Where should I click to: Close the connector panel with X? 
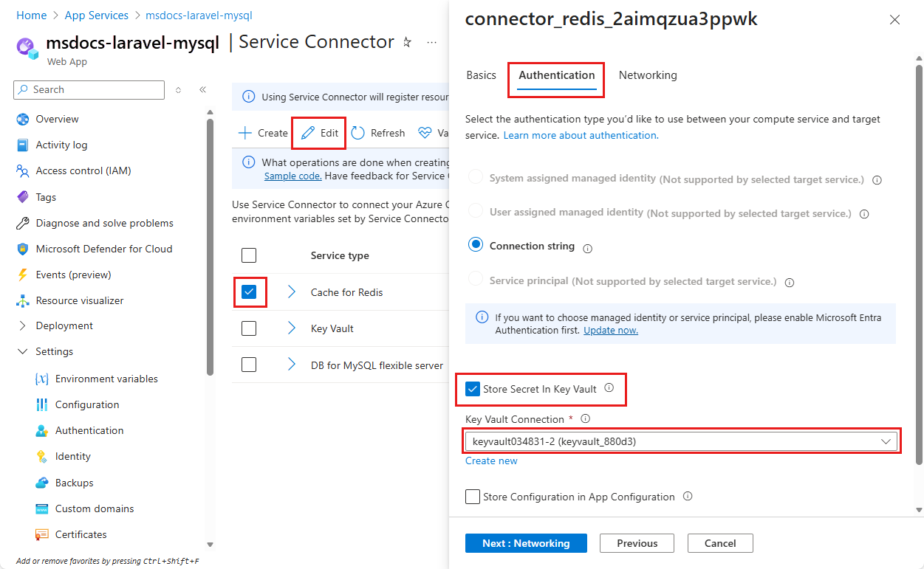(894, 20)
